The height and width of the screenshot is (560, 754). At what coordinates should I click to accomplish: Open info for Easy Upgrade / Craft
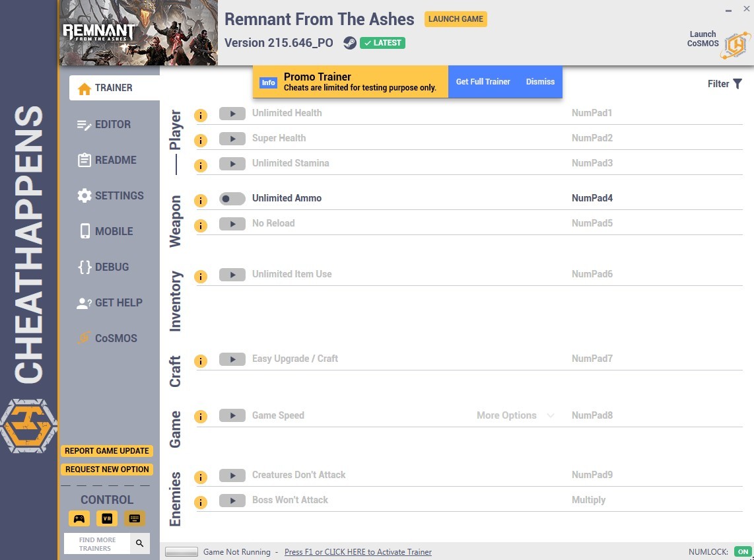coord(201,361)
